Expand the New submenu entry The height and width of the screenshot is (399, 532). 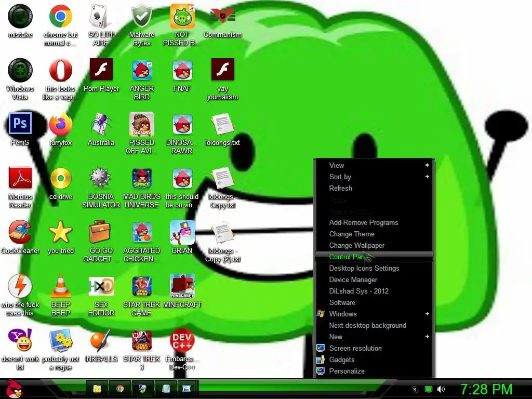pos(374,337)
